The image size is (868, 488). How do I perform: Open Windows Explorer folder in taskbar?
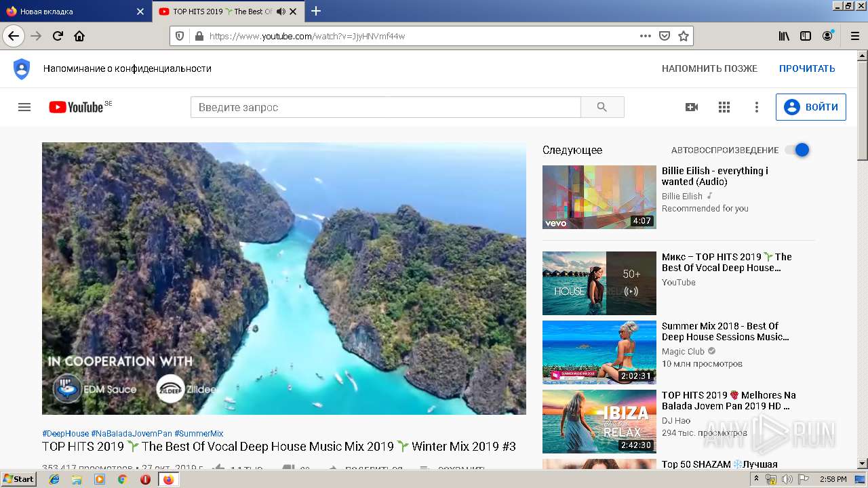pyautogui.click(x=77, y=479)
